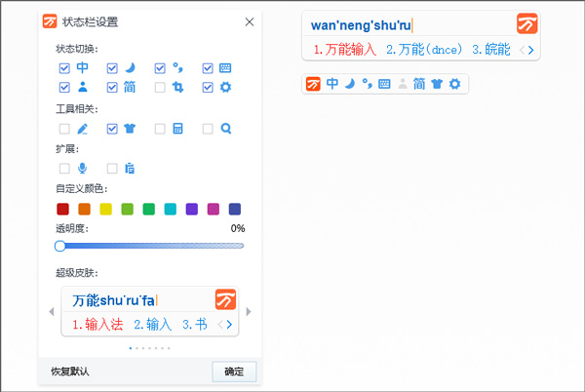Click the T-shirt skin icon in settings panel
Viewport: 585px width, 392px height.
tap(130, 129)
